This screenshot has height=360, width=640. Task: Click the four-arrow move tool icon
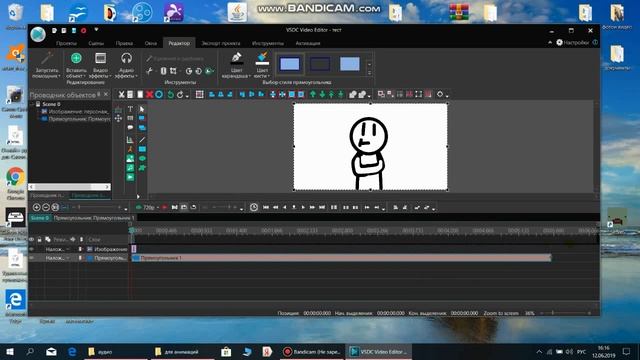(x=118, y=118)
